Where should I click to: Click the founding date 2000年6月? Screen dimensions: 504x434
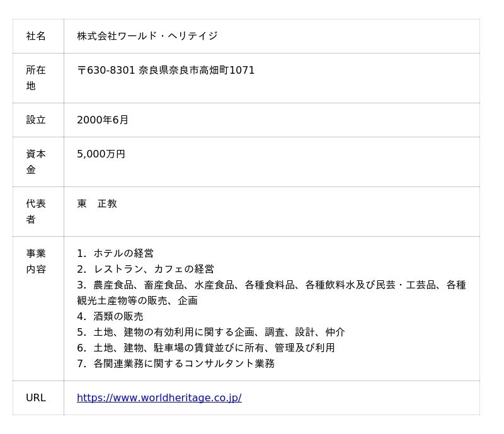pos(103,120)
